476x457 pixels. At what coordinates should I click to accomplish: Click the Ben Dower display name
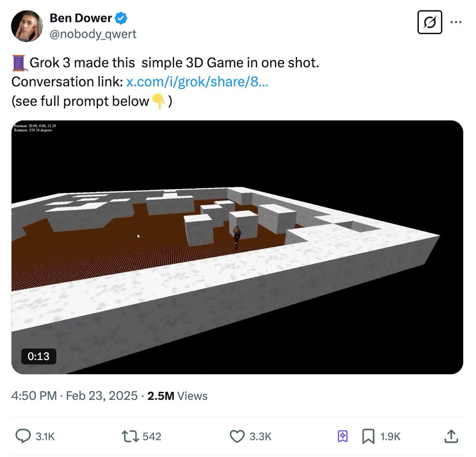point(80,18)
